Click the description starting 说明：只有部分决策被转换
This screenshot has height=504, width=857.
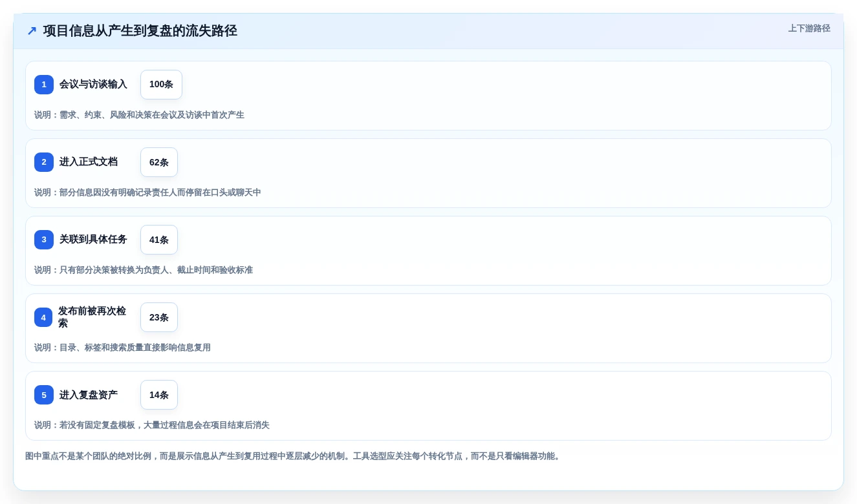(144, 270)
